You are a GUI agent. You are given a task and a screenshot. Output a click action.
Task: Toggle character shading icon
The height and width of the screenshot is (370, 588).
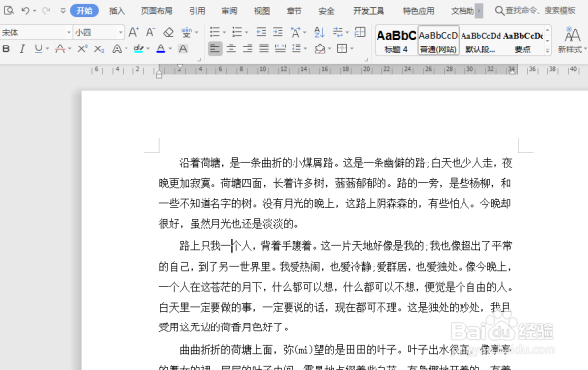point(183,48)
